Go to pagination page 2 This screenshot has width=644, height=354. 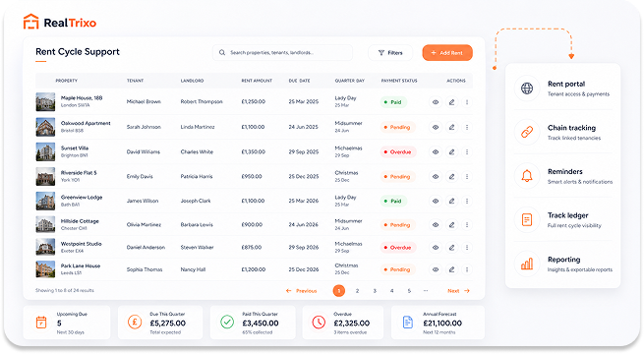tap(357, 291)
